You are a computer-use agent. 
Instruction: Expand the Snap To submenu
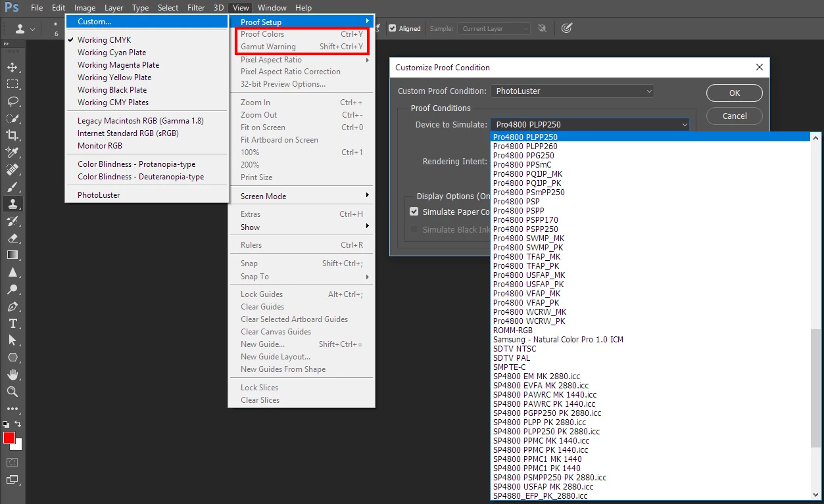pyautogui.click(x=301, y=277)
